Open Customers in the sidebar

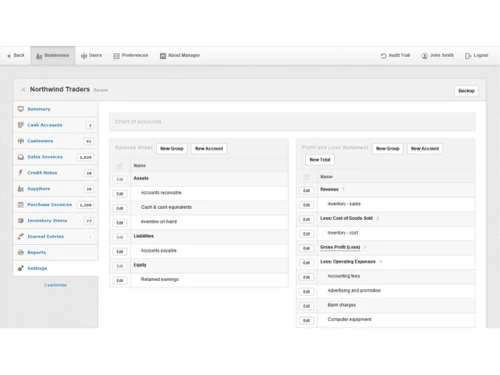tap(56, 141)
